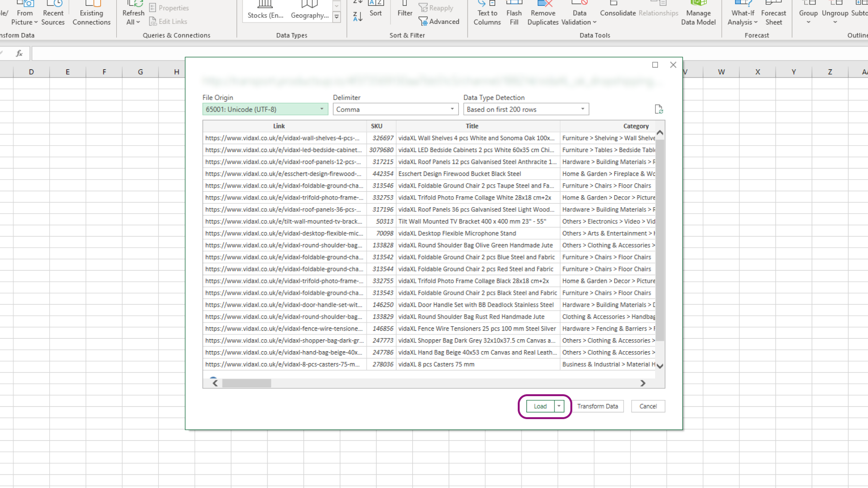Click Remove Duplicates
The width and height of the screenshot is (868, 488).
click(x=543, y=13)
